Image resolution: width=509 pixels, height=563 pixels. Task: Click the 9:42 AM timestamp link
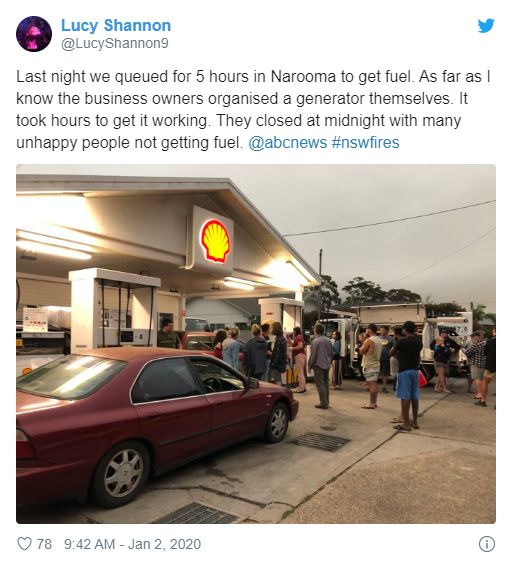coord(89,544)
